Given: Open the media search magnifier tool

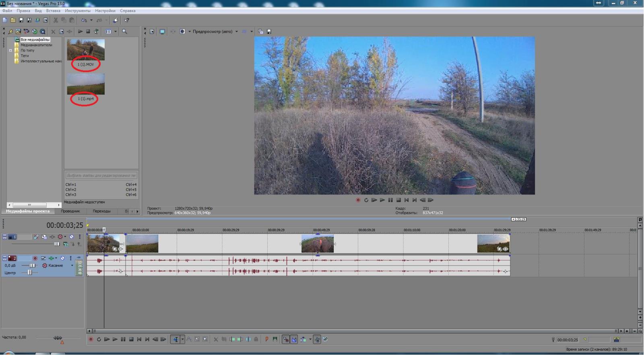Looking at the screenshot, I should click(125, 31).
